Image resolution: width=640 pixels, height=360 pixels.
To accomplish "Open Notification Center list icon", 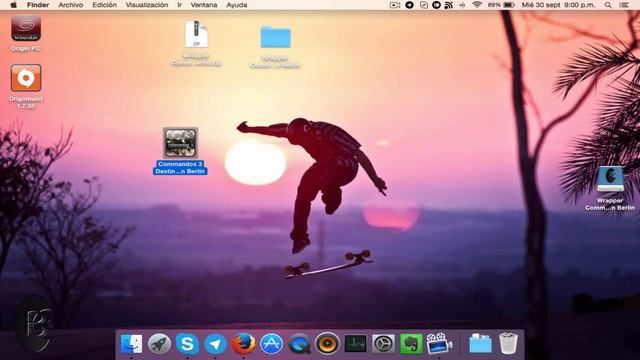I will pyautogui.click(x=624, y=5).
